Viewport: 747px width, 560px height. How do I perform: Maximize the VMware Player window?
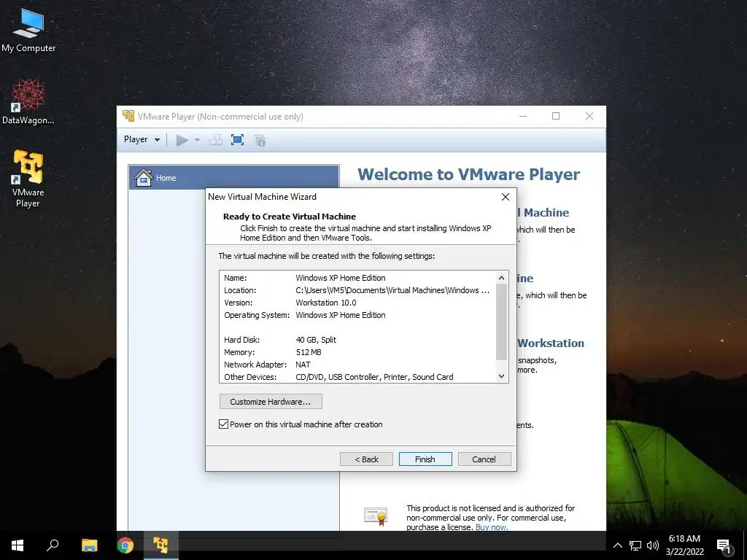click(555, 116)
